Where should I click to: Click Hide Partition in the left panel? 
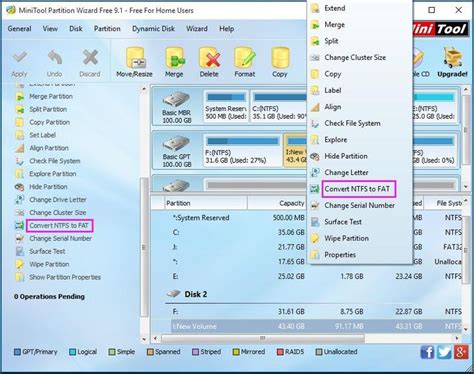pyautogui.click(x=48, y=187)
